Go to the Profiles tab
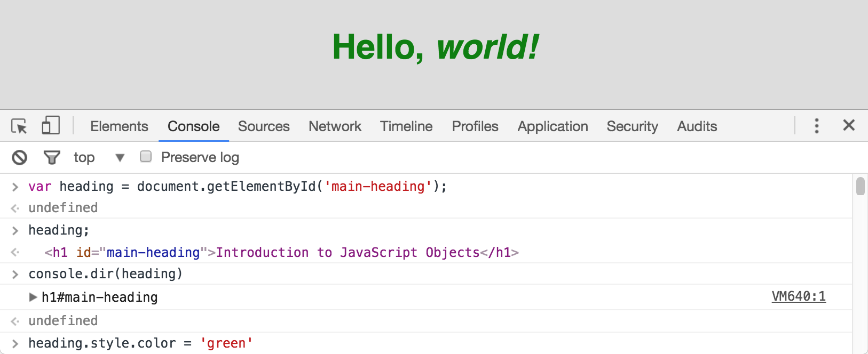Viewport: 868px width, 354px height. tap(475, 126)
